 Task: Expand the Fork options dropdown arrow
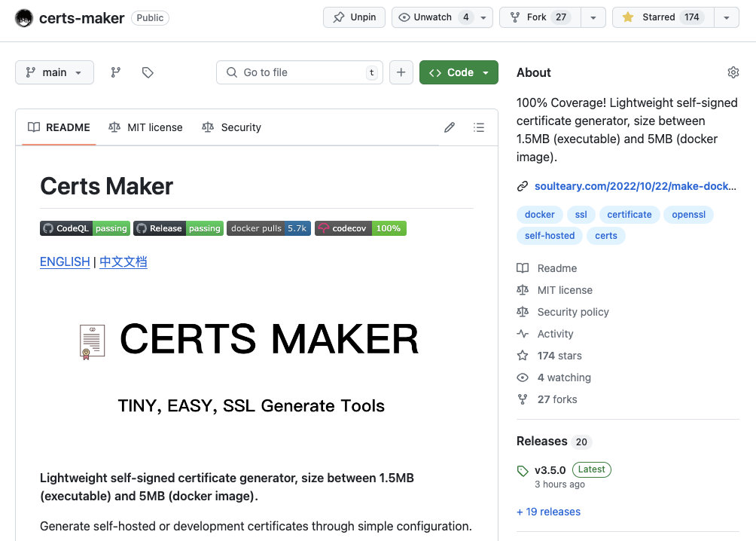tap(593, 17)
